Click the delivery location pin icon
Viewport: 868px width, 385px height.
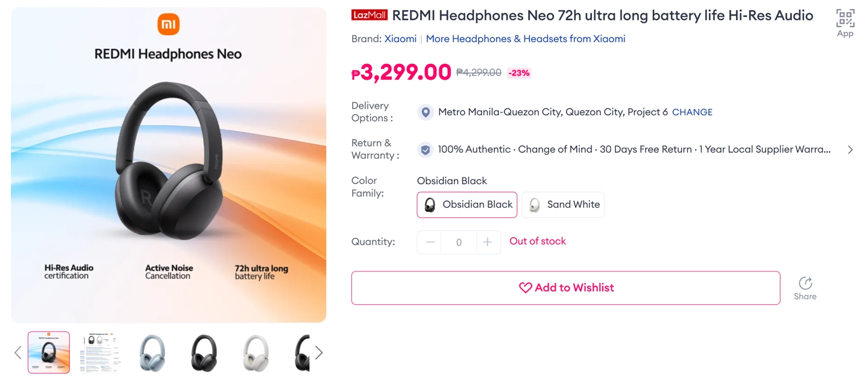tap(426, 112)
